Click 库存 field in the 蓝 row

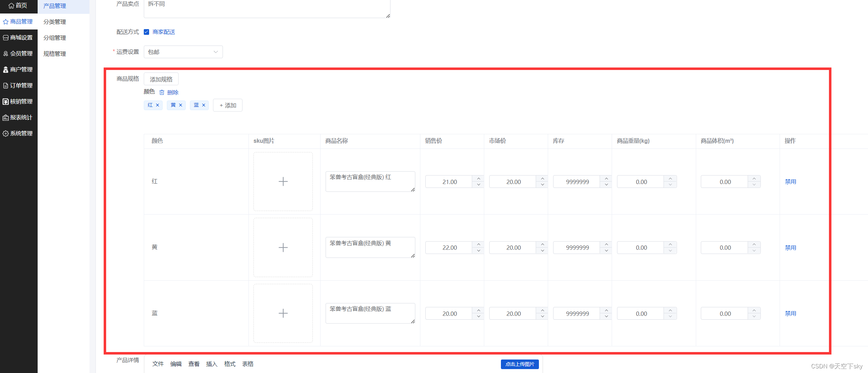577,314
